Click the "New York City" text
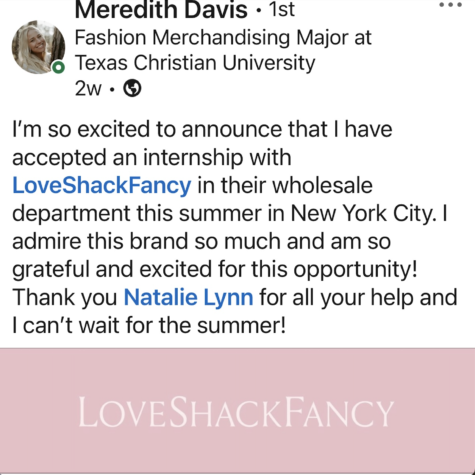 coord(363,213)
